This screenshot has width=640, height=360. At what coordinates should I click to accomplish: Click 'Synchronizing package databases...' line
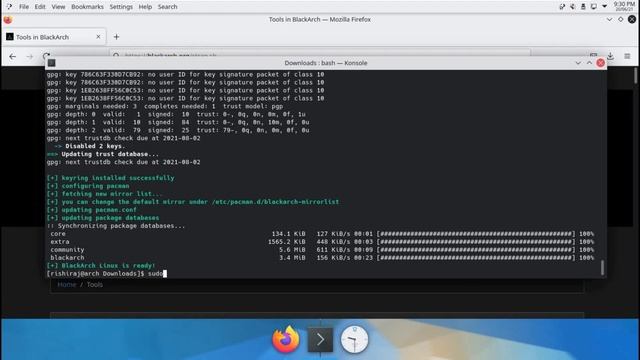[x=116, y=226]
